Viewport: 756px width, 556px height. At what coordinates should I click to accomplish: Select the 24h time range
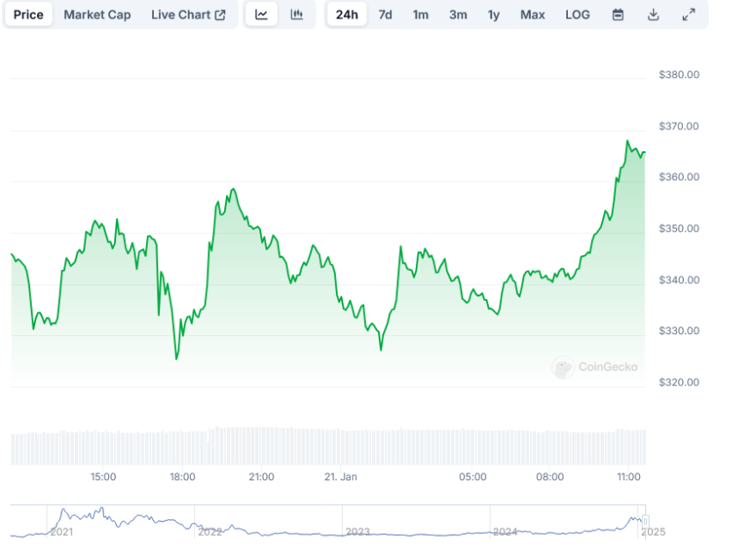pos(347,15)
